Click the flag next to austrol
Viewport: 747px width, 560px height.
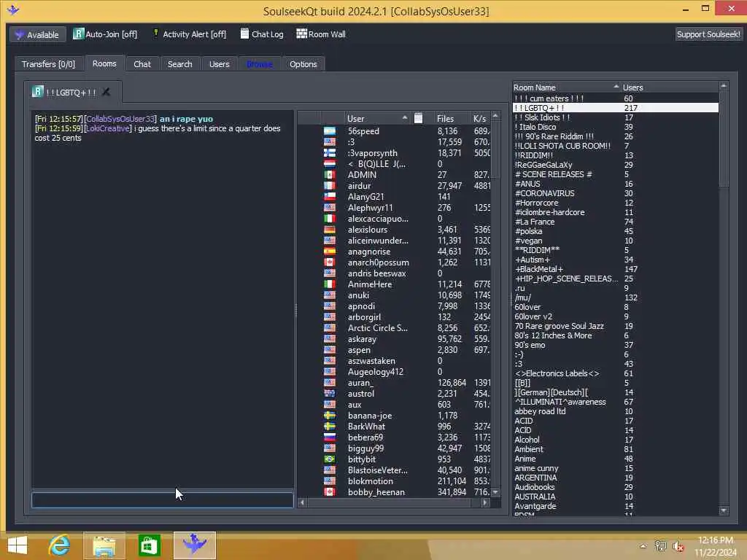[330, 394]
